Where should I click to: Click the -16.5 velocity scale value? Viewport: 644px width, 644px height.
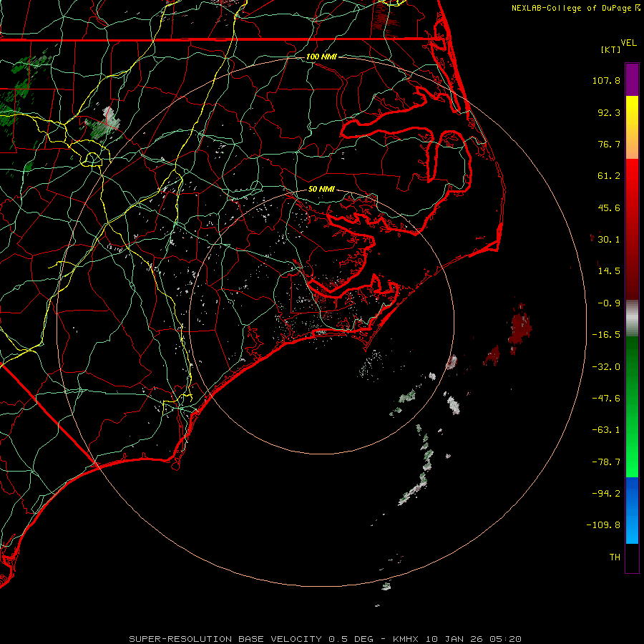click(x=606, y=335)
